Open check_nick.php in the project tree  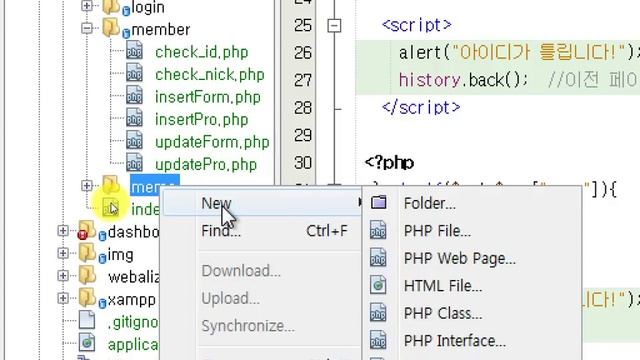coord(210,75)
